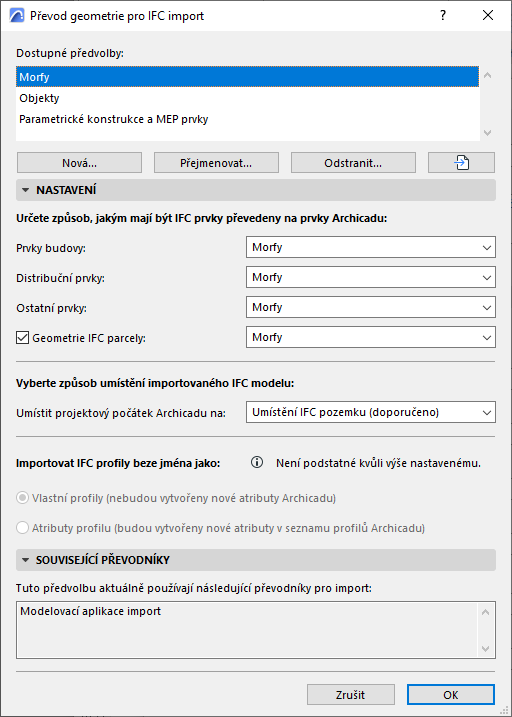Close the dialog with the X button
Screen dimensions: 512x717
pyautogui.click(x=488, y=16)
